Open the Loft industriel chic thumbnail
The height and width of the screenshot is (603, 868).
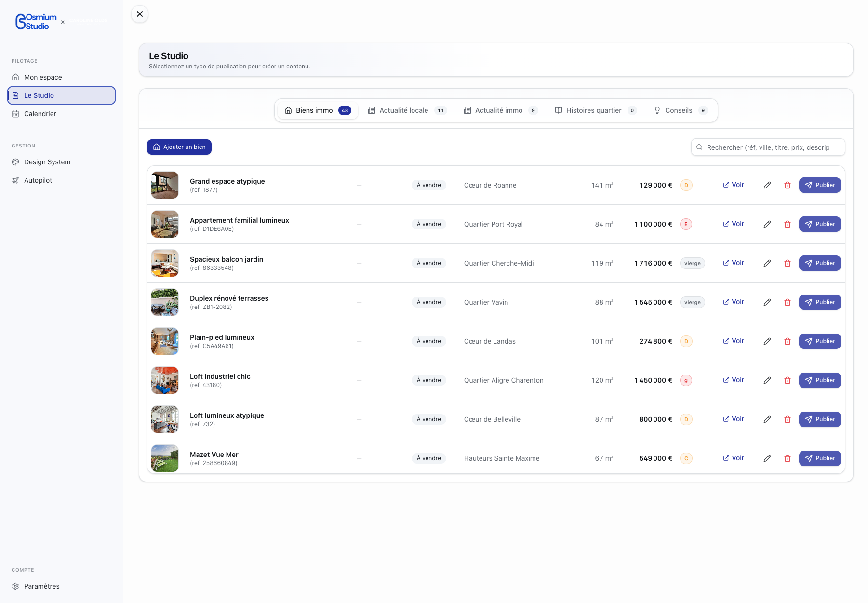coord(165,380)
